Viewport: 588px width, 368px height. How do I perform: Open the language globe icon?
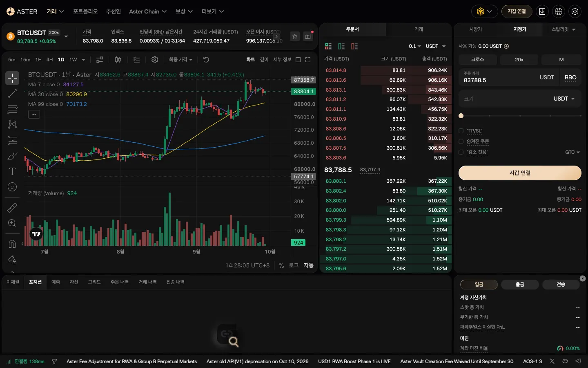click(x=559, y=11)
